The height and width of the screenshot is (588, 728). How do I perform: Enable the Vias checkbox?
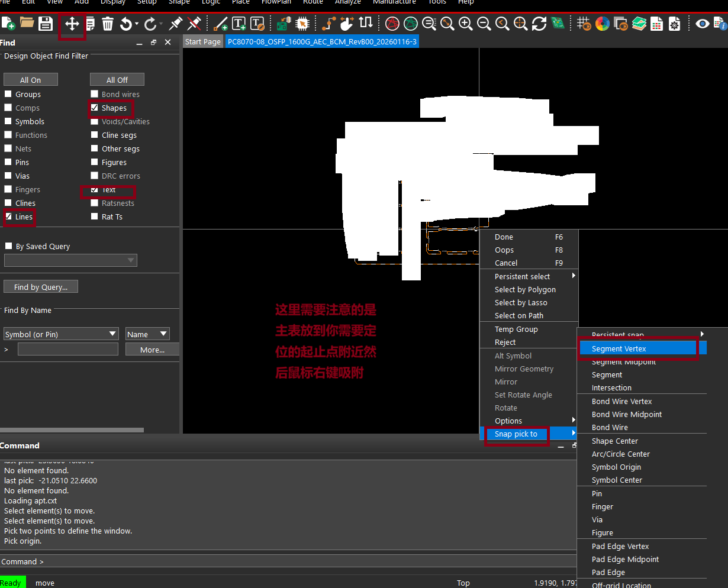pyautogui.click(x=8, y=176)
